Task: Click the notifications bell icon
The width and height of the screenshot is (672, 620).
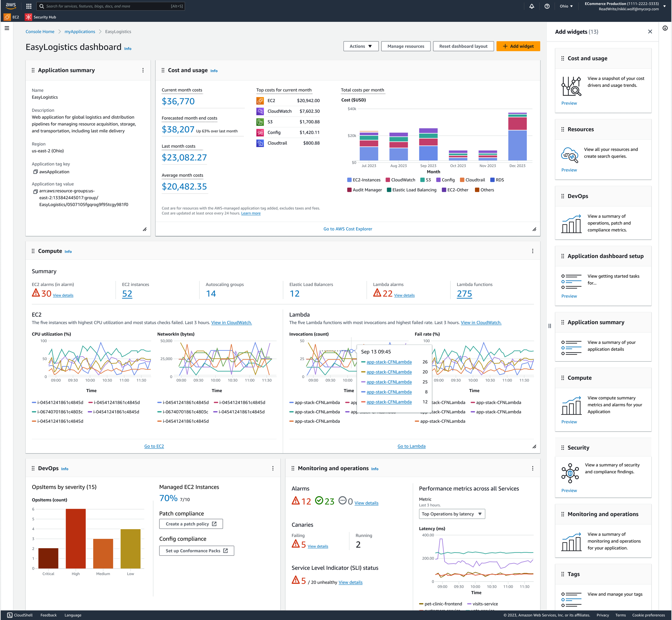Action: 532,6
